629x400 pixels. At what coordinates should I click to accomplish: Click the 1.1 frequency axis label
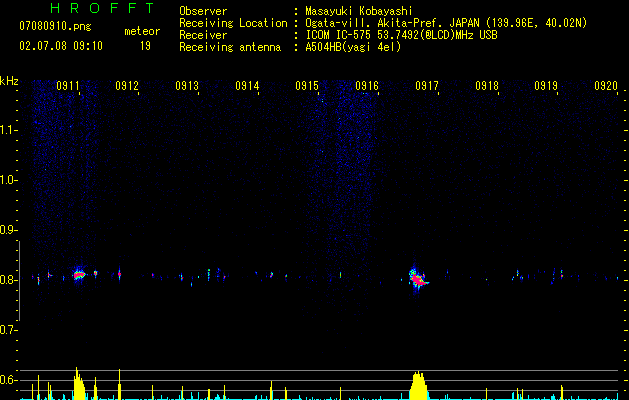(8, 130)
